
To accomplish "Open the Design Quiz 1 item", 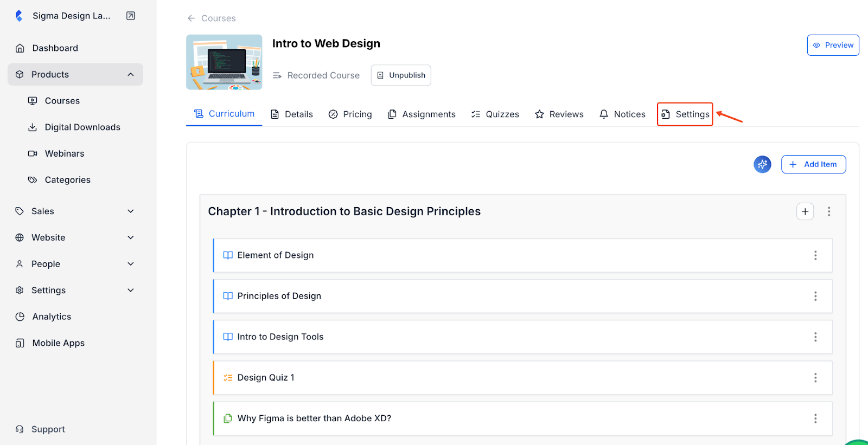I will (x=522, y=378).
